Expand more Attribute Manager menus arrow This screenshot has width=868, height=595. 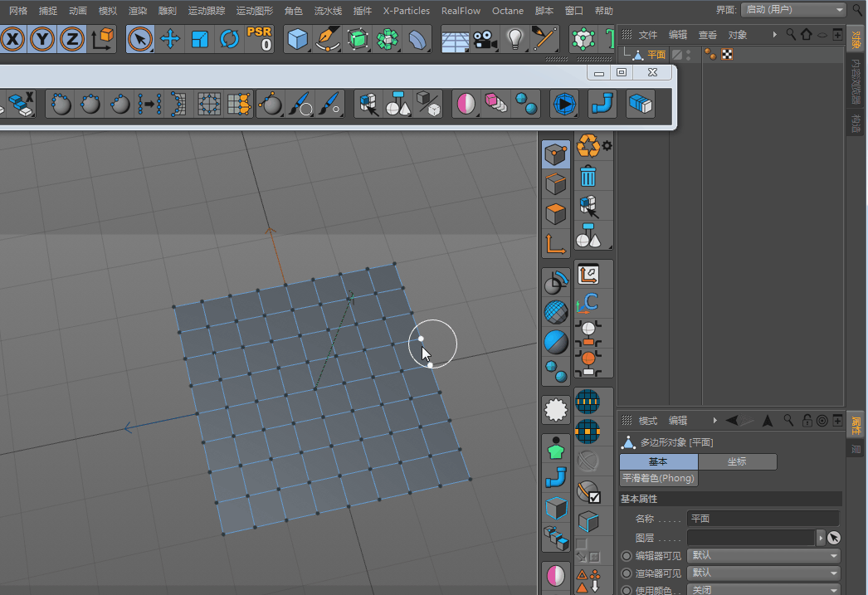point(714,421)
